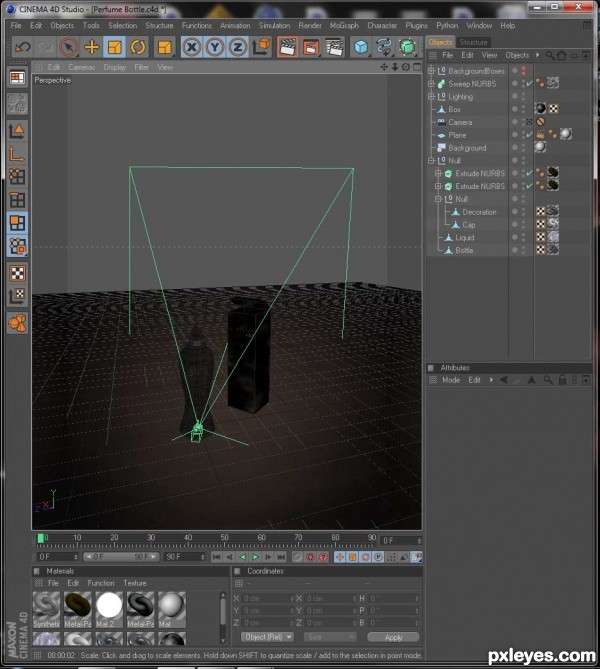600x669 pixels.
Task: Toggle the Z axis lock
Action: point(237,47)
